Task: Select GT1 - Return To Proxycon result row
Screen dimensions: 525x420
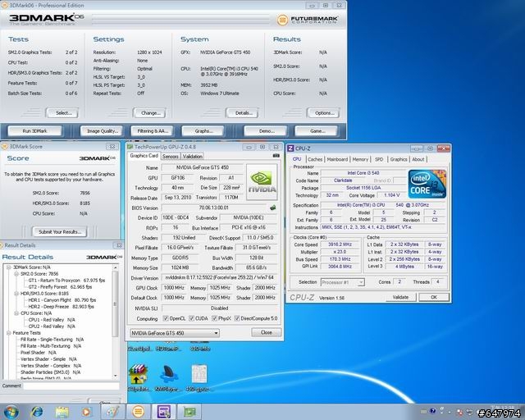Action: pyautogui.click(x=66, y=281)
